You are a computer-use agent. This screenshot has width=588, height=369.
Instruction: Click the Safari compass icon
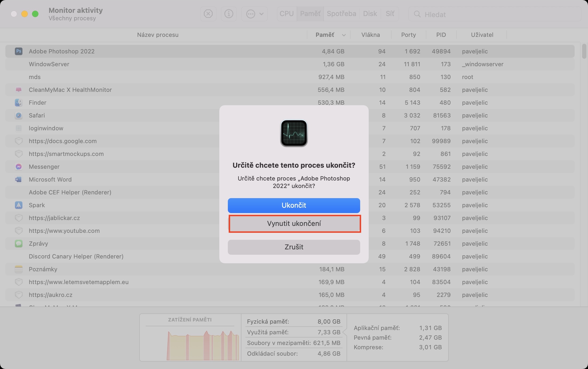tap(18, 115)
